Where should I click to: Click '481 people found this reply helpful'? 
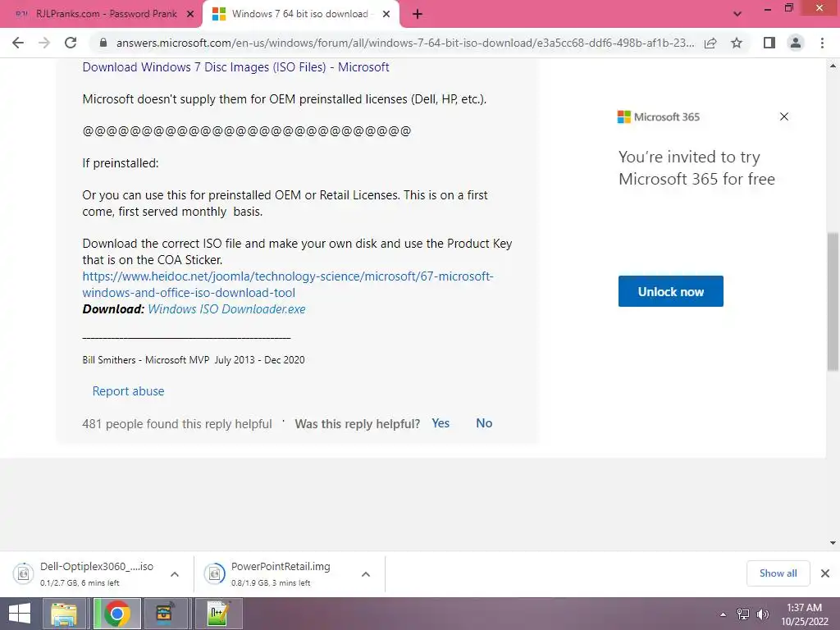pos(177,424)
